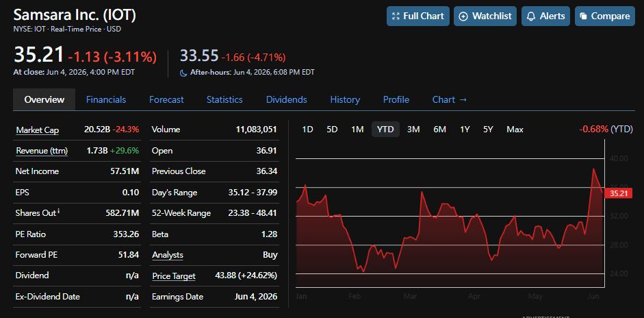
Task: Select the 1D chart range
Action: [307, 130]
